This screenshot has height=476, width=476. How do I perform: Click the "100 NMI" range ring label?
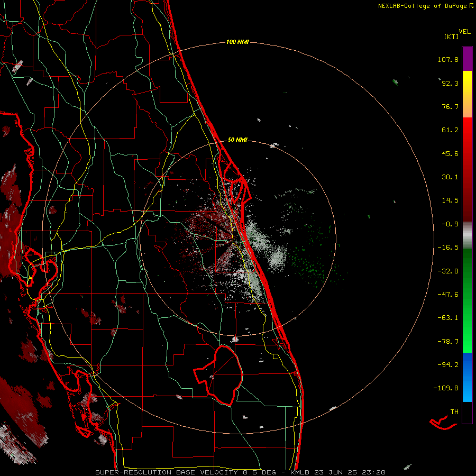click(x=237, y=42)
